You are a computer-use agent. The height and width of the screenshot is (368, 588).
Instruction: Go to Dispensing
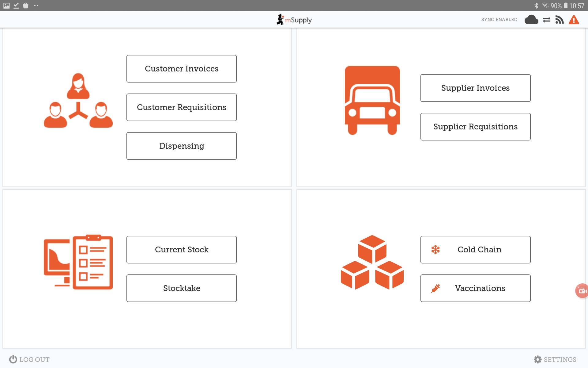click(181, 146)
